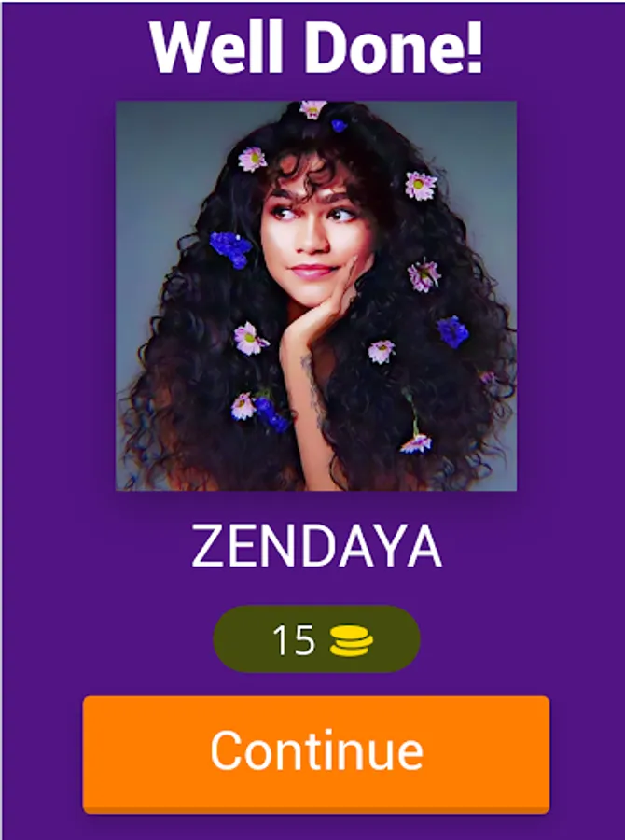This screenshot has width=625, height=840.
Task: Click the word Continue on orange button
Action: click(316, 750)
